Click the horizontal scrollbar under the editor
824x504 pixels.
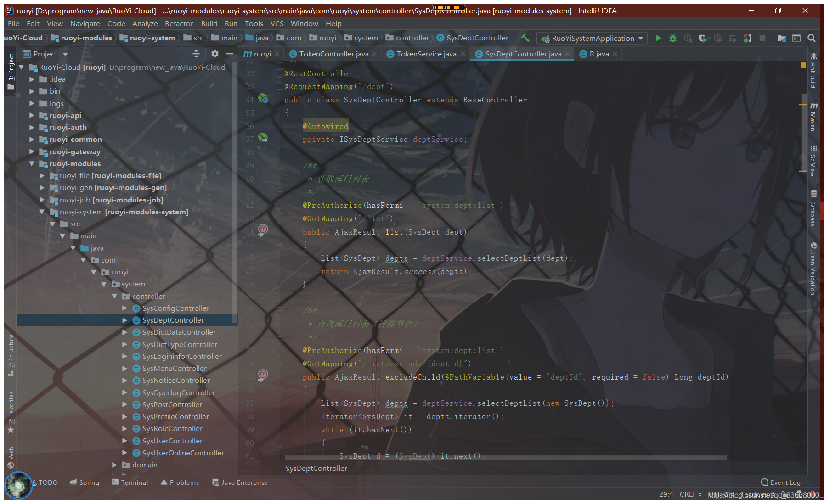click(x=505, y=458)
